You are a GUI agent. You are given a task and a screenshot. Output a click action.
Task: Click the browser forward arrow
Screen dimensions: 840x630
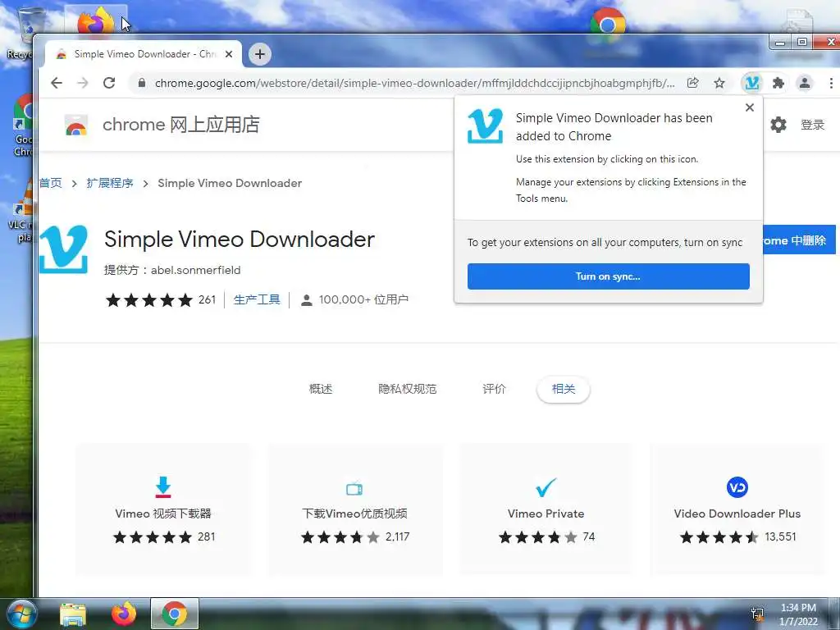click(83, 83)
